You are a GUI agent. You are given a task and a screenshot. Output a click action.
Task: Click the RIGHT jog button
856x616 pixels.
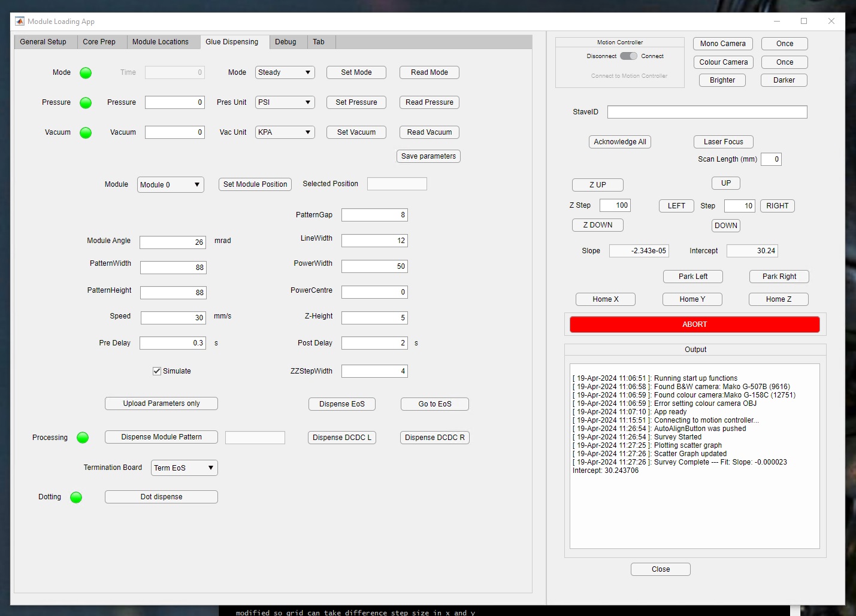pyautogui.click(x=778, y=206)
